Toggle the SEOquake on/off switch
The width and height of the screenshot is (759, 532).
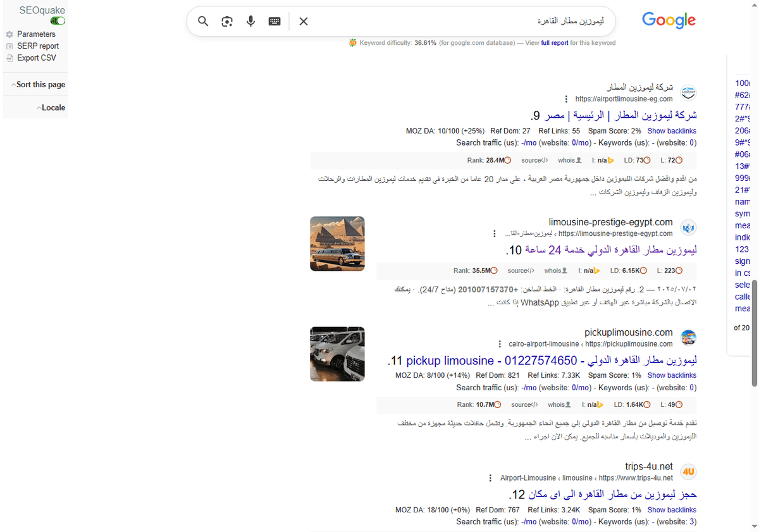click(58, 21)
